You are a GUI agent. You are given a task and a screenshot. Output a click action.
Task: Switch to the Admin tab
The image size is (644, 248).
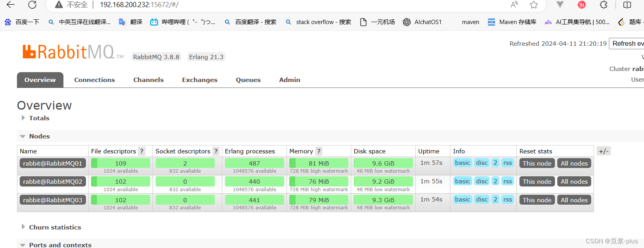pyautogui.click(x=290, y=80)
